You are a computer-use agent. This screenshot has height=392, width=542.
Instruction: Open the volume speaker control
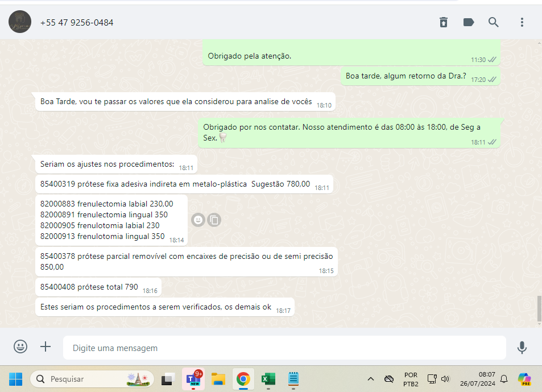click(445, 379)
